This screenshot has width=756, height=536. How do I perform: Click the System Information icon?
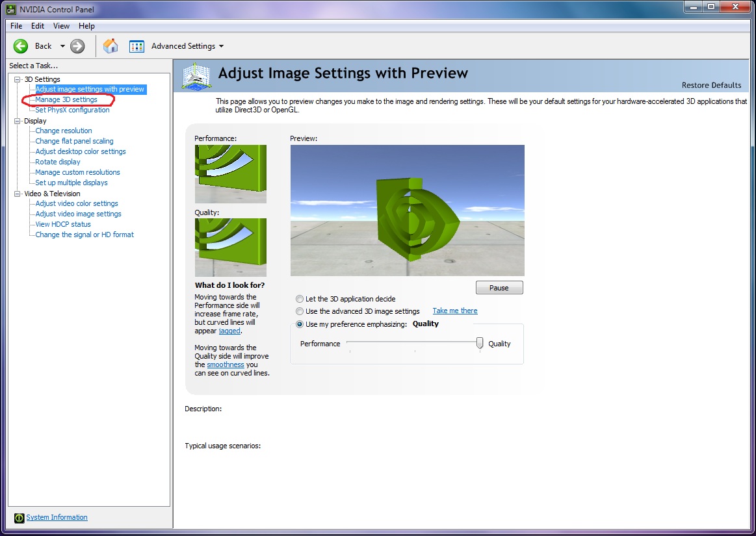19,518
